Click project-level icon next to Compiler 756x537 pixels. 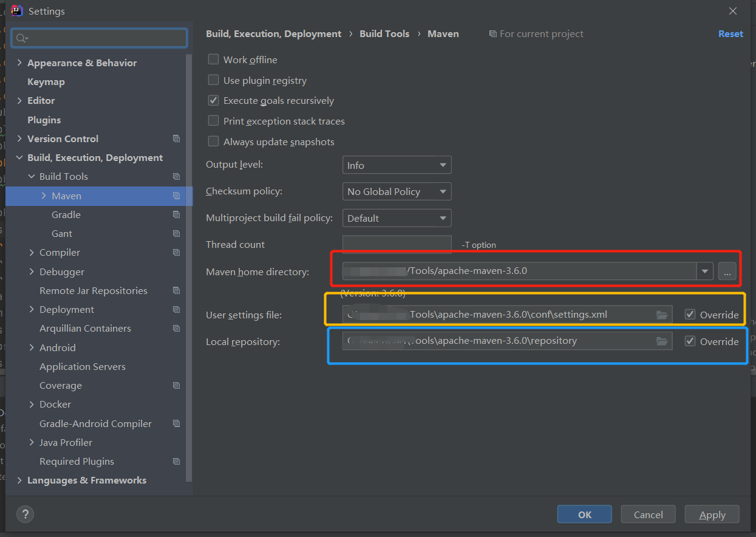(x=176, y=252)
